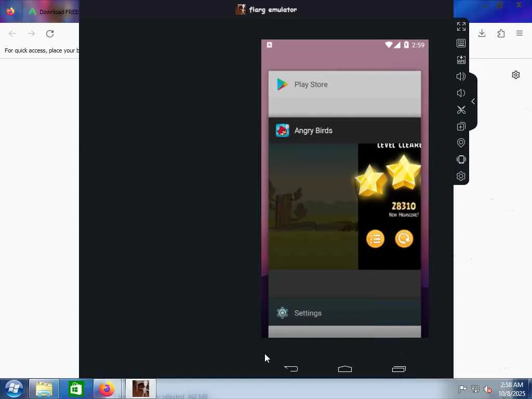
Task: Click the network tray icon
Action: [x=475, y=389]
